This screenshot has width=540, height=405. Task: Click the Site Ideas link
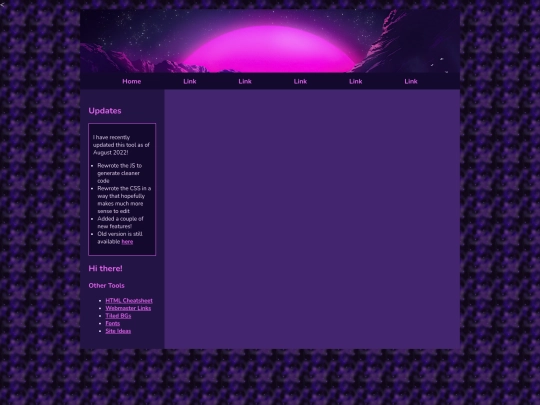coord(118,331)
